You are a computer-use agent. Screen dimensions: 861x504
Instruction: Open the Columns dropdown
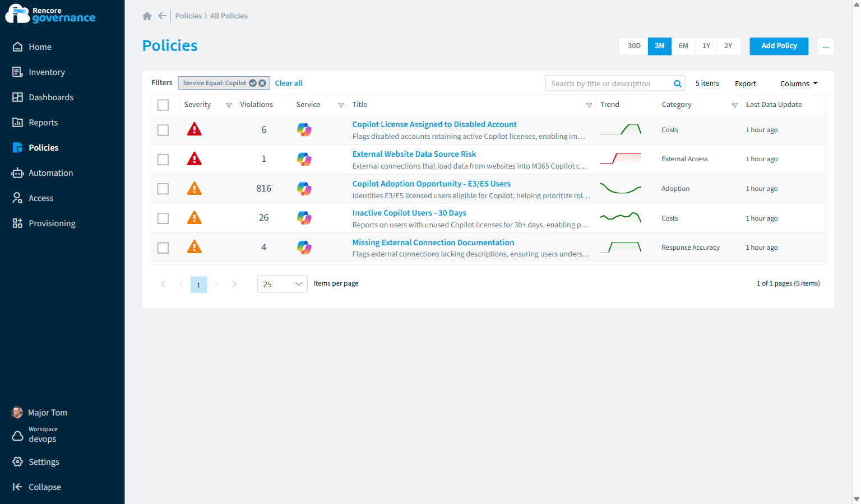(x=799, y=83)
